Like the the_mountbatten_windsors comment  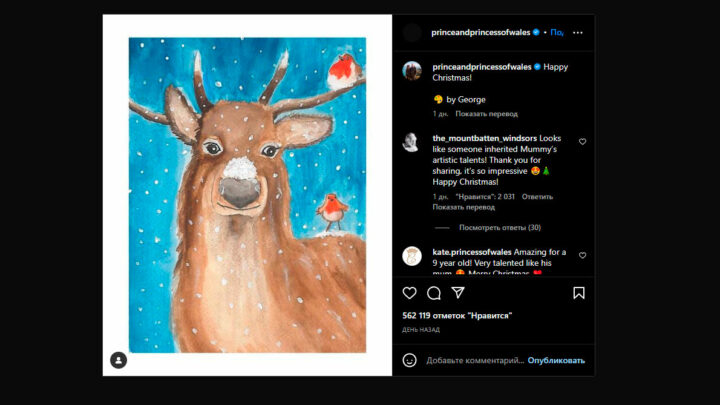582,142
